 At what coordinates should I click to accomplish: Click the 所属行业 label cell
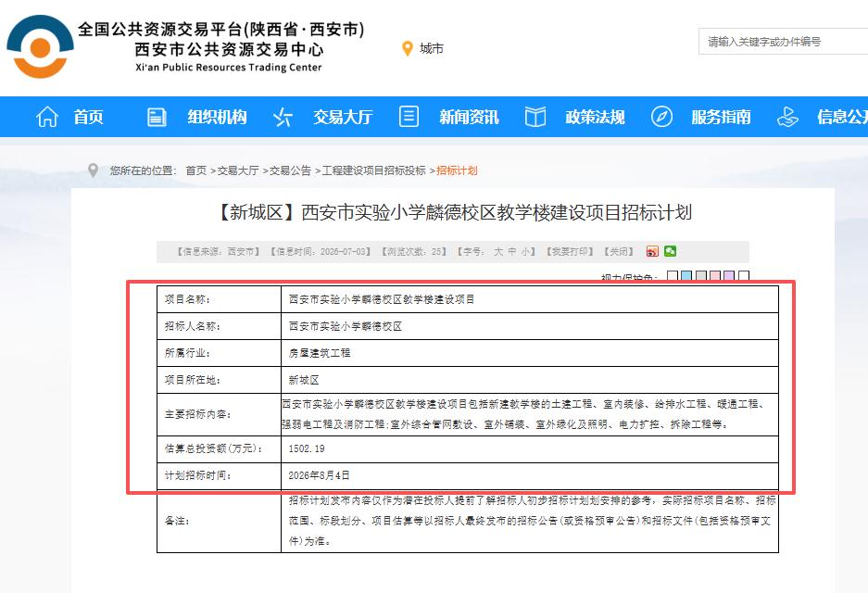pyautogui.click(x=220, y=353)
